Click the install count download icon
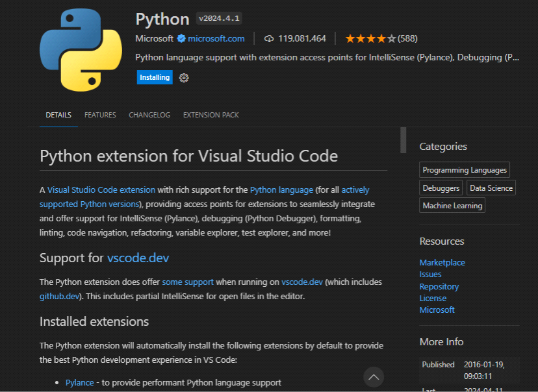Viewport: 538px width, 392px height. click(269, 38)
